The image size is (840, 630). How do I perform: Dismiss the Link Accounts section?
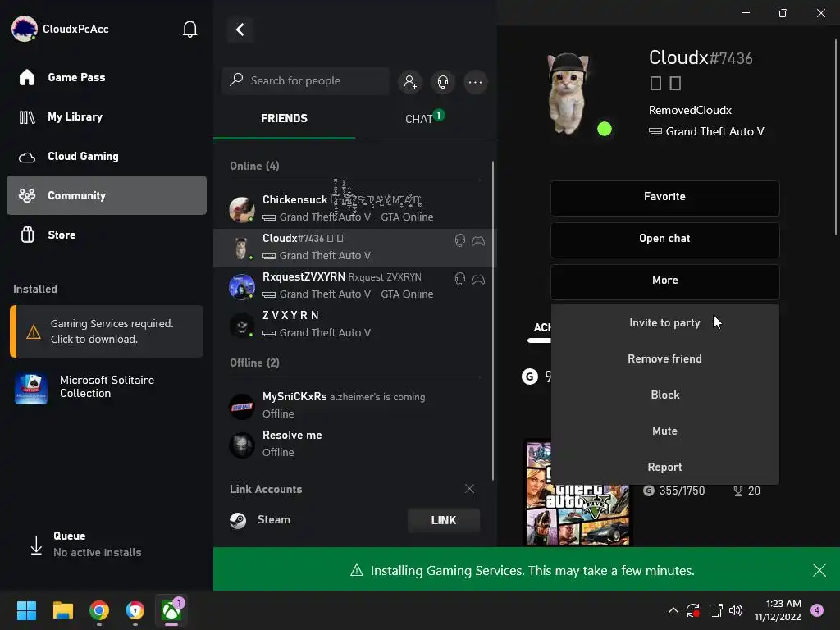(469, 489)
